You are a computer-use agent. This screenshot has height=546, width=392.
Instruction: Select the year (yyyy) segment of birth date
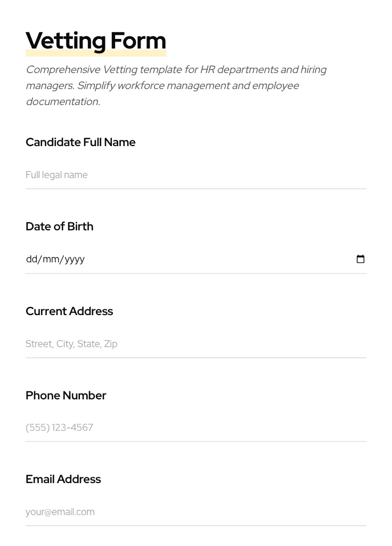coord(75,259)
